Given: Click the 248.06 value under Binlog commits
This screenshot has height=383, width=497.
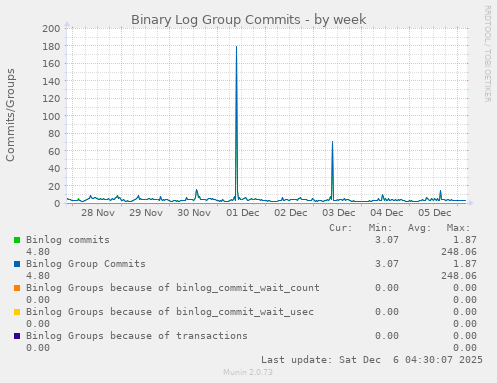Looking at the screenshot, I should 459,252.
